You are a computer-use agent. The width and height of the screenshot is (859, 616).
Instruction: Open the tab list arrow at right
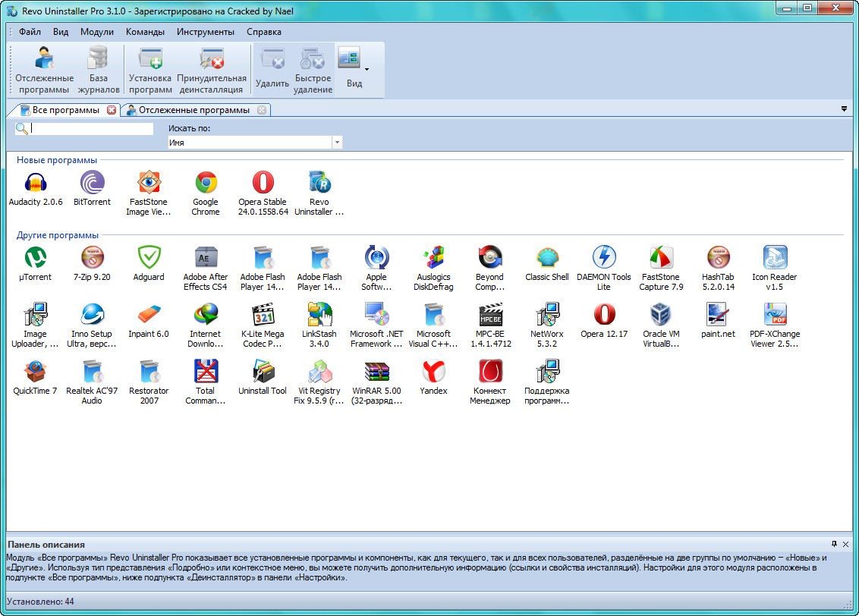844,109
